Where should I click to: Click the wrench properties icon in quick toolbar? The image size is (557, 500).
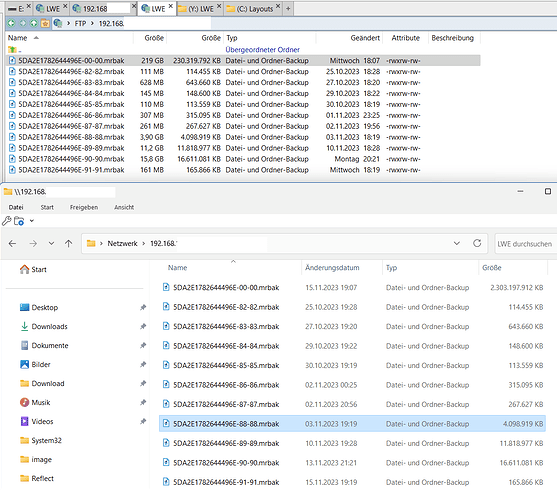[6, 221]
